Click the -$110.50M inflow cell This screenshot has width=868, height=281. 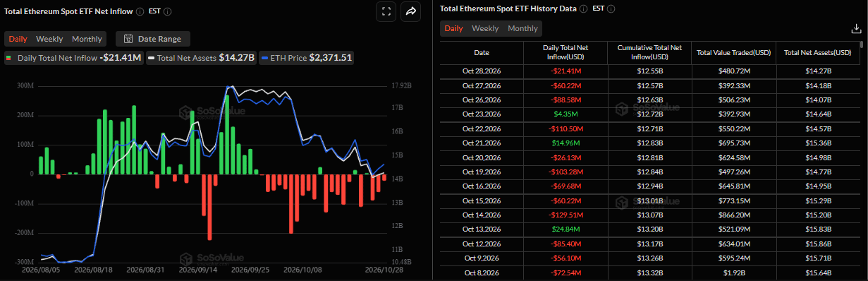(x=566, y=128)
